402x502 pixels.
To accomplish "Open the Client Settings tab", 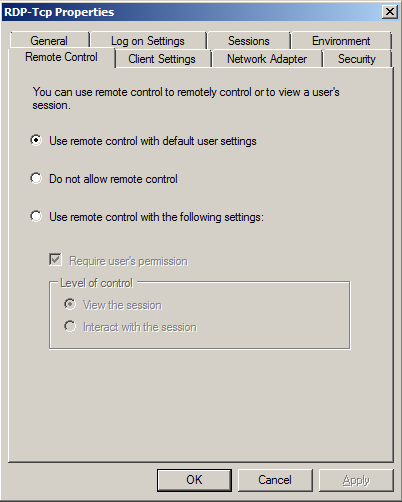I will tap(162, 59).
